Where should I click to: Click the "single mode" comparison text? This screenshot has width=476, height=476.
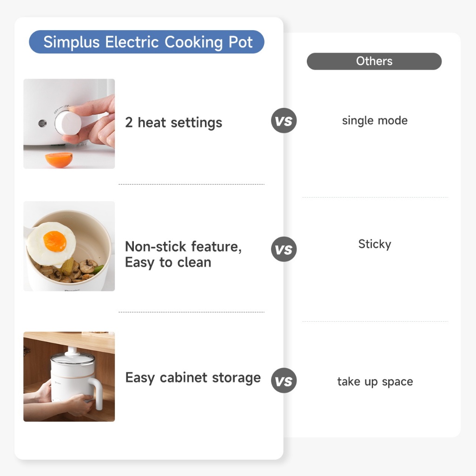point(375,121)
